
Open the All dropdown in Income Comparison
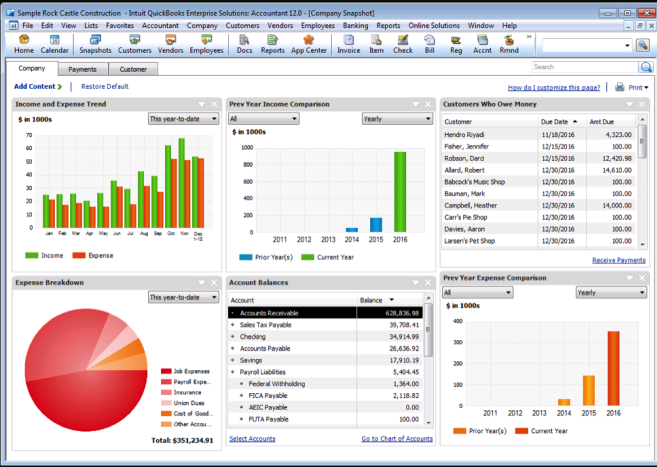(x=264, y=119)
